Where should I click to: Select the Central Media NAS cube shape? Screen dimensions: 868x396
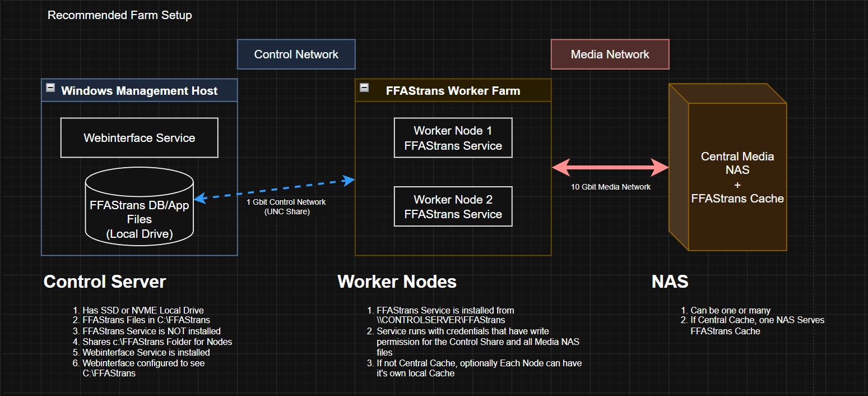click(728, 167)
